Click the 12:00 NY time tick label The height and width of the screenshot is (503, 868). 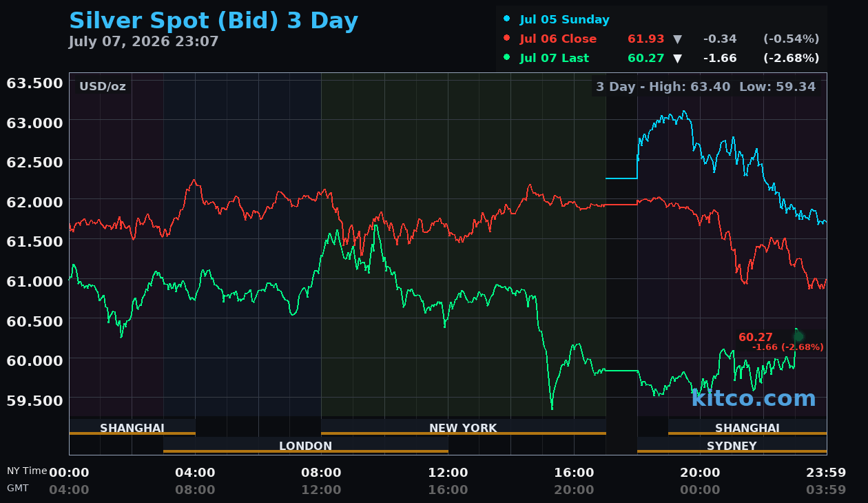pyautogui.click(x=448, y=473)
